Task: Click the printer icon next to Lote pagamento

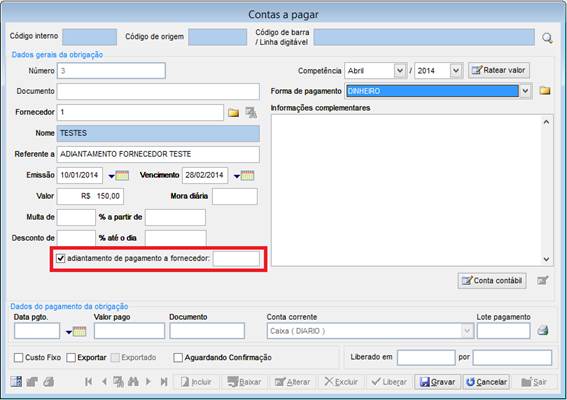Action: 542,330
